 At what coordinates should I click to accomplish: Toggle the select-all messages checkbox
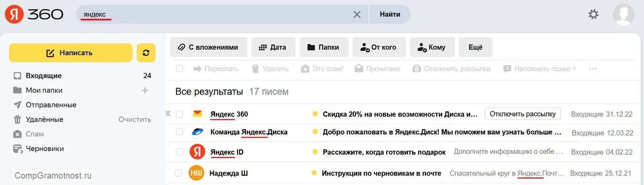click(179, 69)
